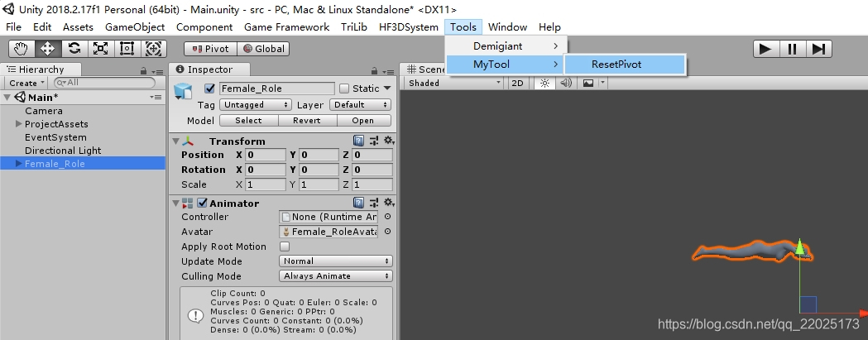Image resolution: width=868 pixels, height=340 pixels.
Task: Select Directional Light in Hierarchy
Action: point(83,150)
